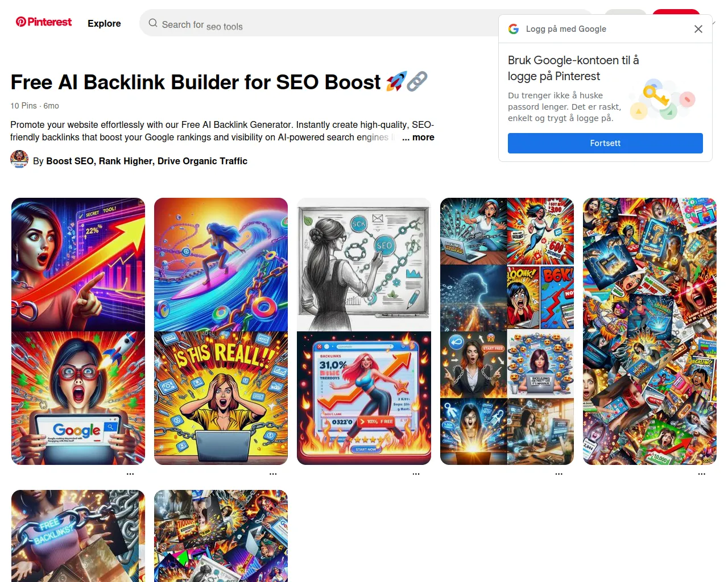Click the Fortsett button
This screenshot has width=728, height=582.
(x=605, y=143)
